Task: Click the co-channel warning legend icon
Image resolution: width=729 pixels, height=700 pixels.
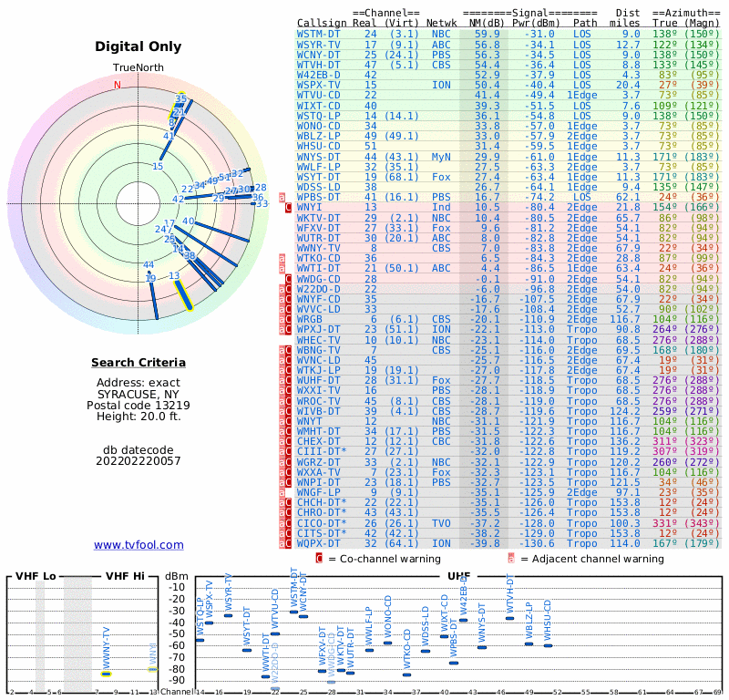Action: pyautogui.click(x=319, y=558)
